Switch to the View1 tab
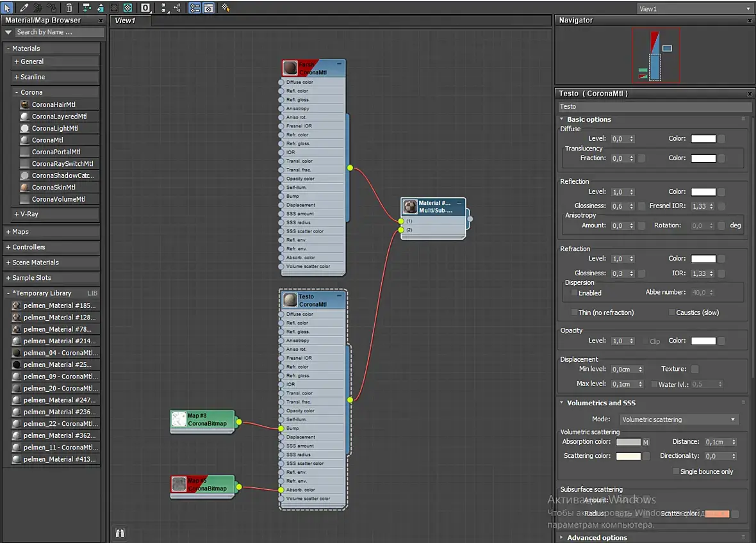This screenshot has height=543, width=756. (x=126, y=20)
